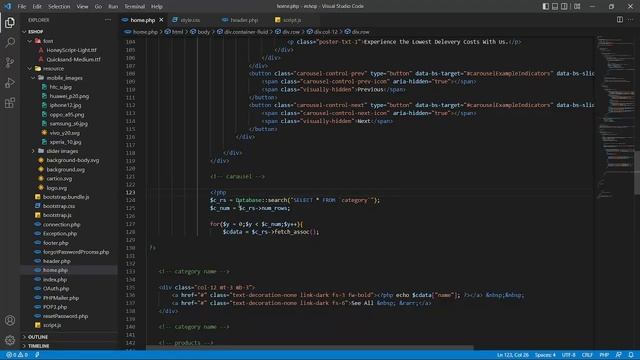Open the Help menu
640x360 pixels.
(157, 7)
